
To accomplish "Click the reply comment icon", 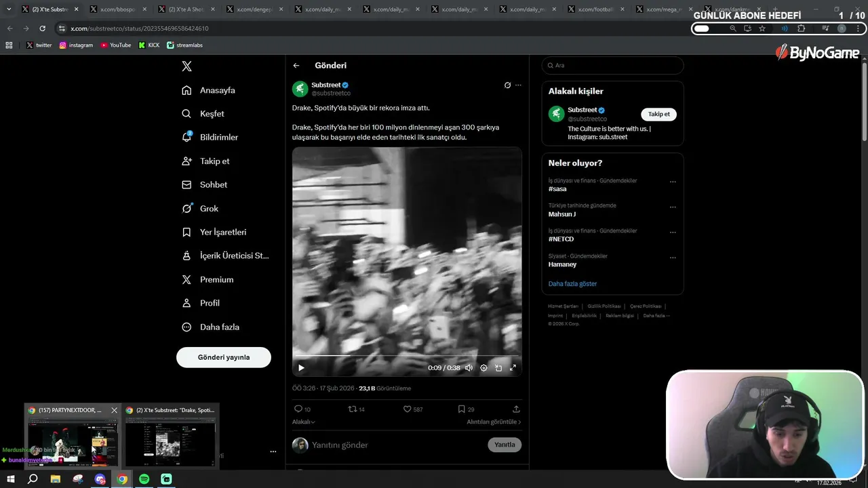I will point(298,409).
